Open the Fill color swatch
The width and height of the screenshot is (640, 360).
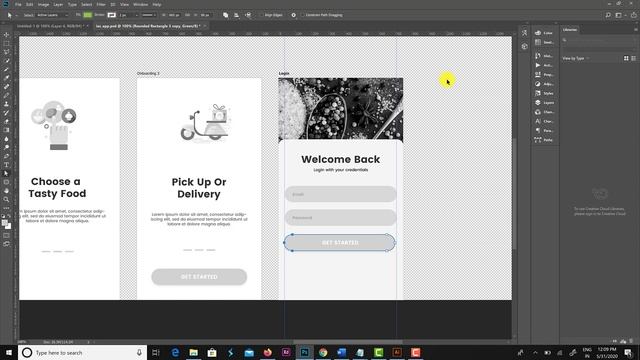(88, 15)
